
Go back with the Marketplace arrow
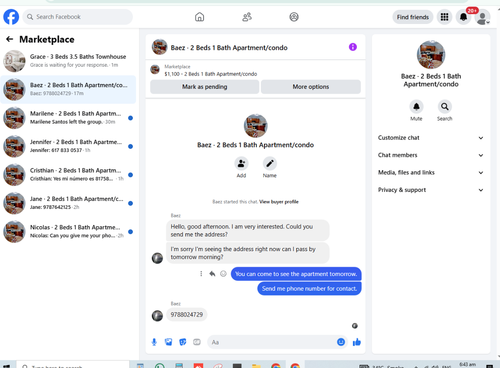[9, 39]
